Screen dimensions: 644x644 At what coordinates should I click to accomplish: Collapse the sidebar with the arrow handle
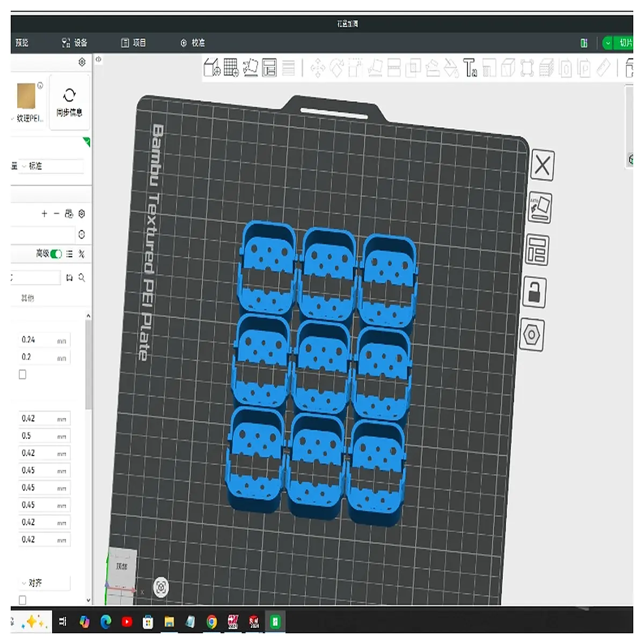coord(98,60)
